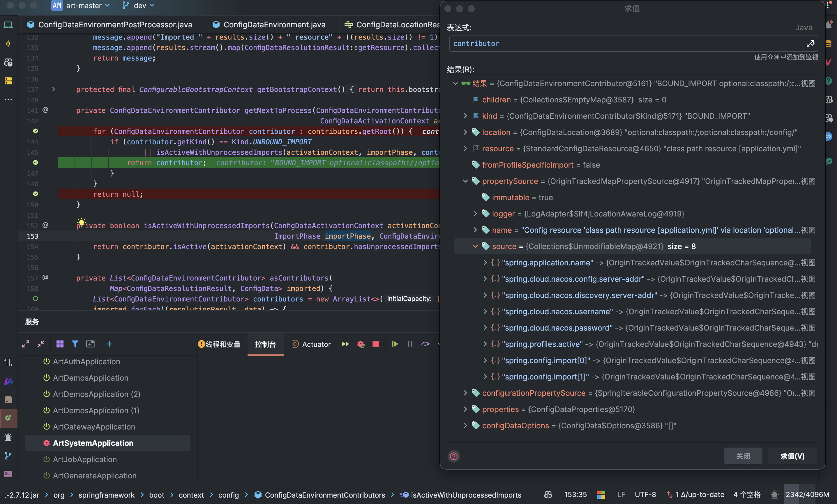Toggle breakpoint on the for loop line
The height and width of the screenshot is (504, 837).
click(x=35, y=131)
